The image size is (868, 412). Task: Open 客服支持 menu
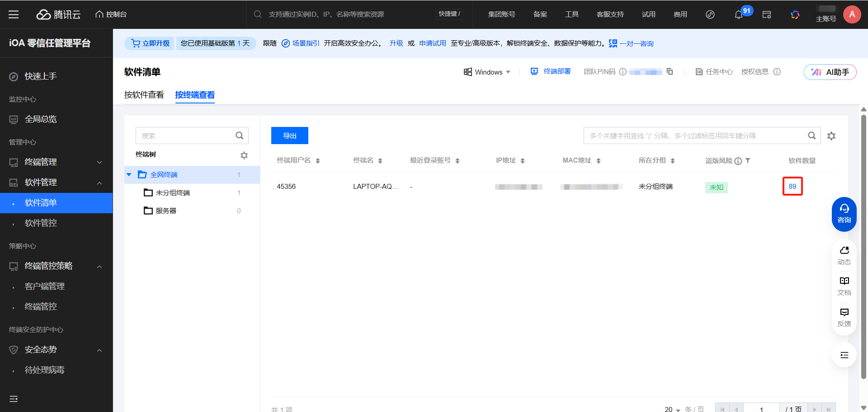tap(610, 14)
